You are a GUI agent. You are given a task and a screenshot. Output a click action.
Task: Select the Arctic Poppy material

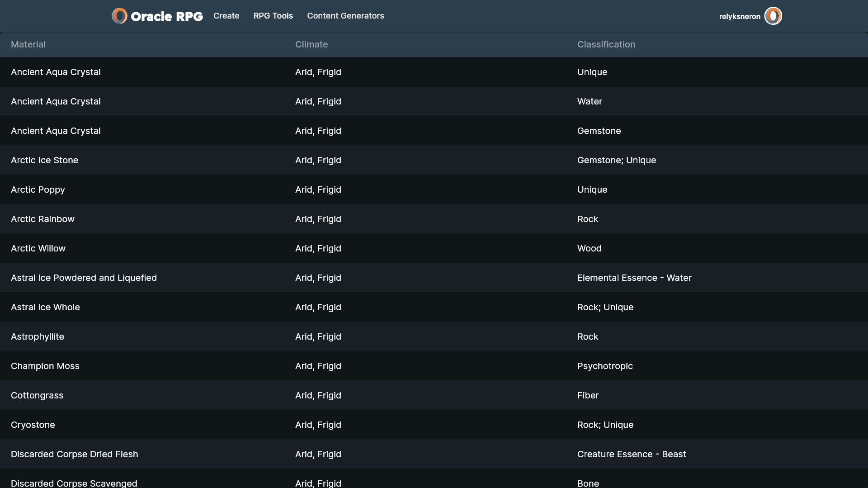click(x=38, y=190)
